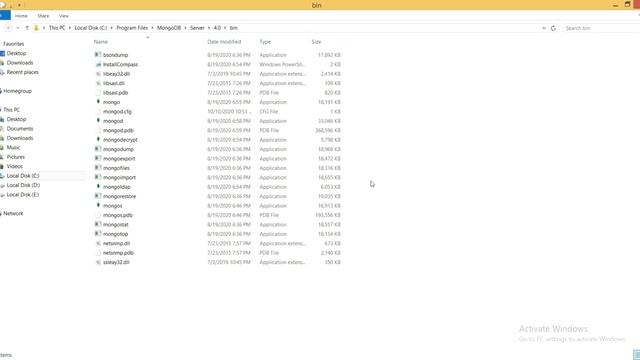640x360 pixels.
Task: Open Downloads under Favorites
Action: click(20, 63)
